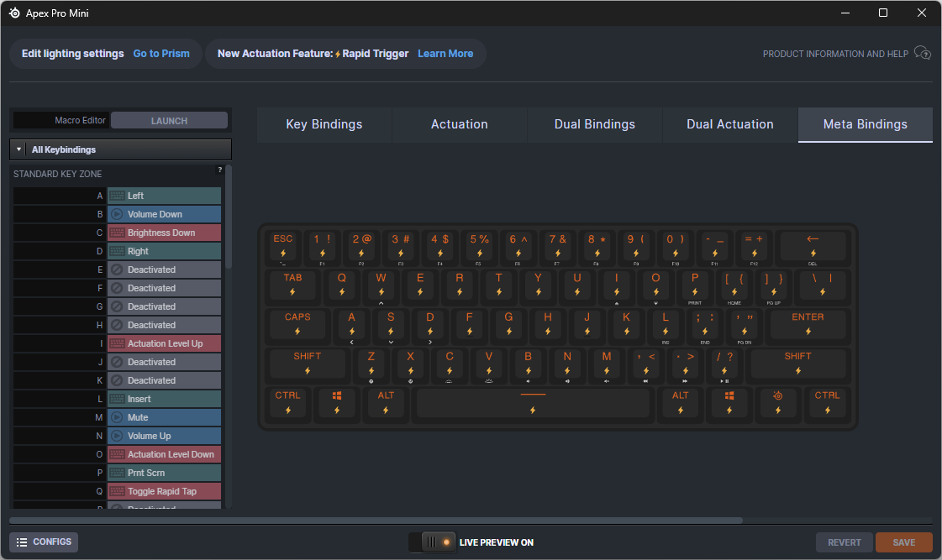Select the N key Volume Up binding
This screenshot has height=560, width=942.
point(164,437)
